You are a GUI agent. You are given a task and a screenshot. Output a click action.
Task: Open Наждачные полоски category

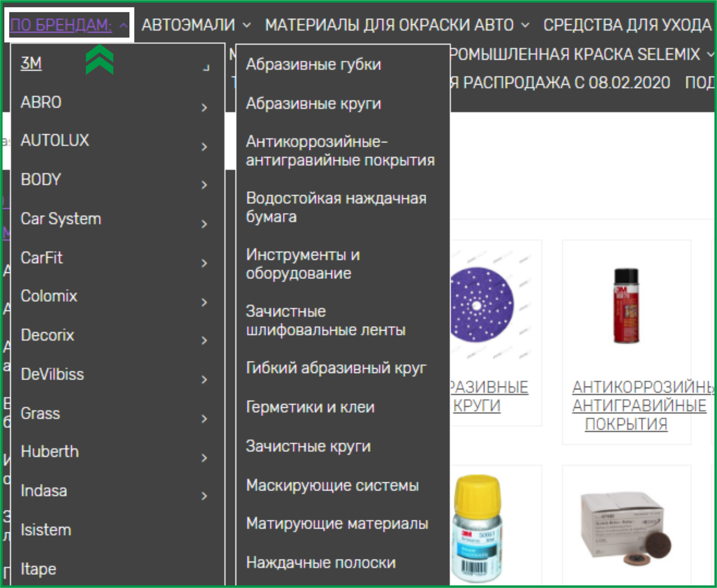[321, 563]
